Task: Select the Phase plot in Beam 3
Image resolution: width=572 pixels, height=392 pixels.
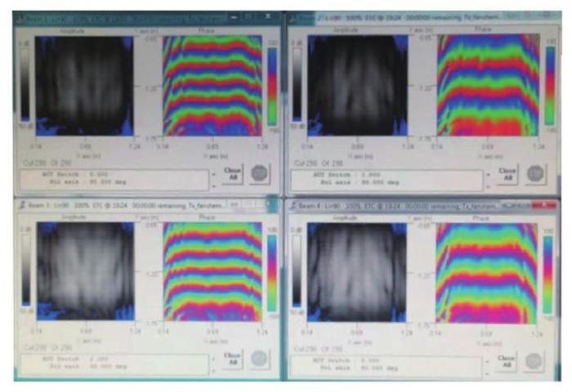Action: pyautogui.click(x=212, y=272)
